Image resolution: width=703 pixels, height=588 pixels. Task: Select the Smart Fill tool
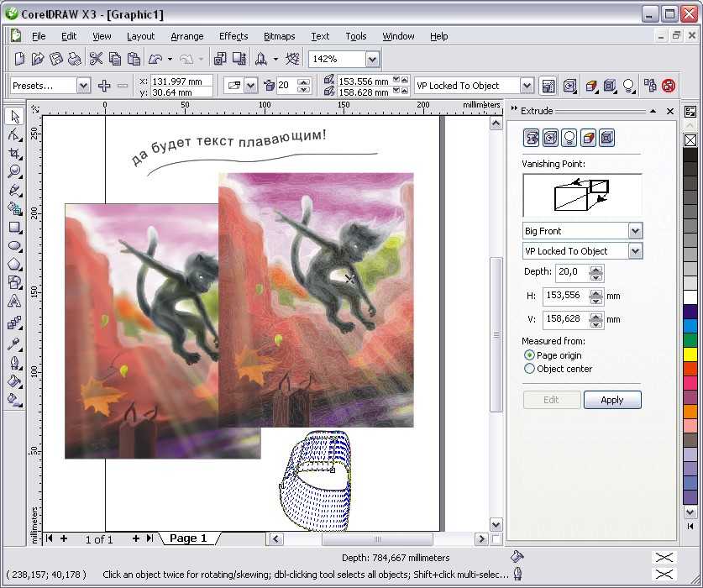point(15,208)
